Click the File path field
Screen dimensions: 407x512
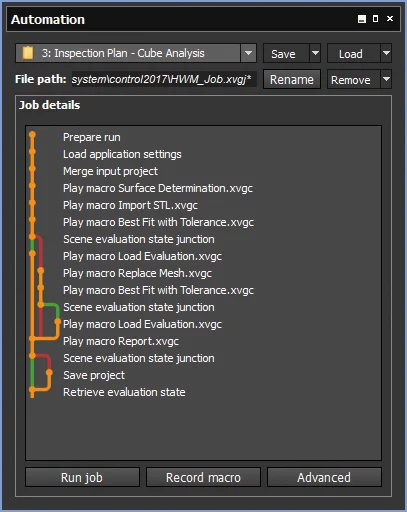(x=164, y=79)
